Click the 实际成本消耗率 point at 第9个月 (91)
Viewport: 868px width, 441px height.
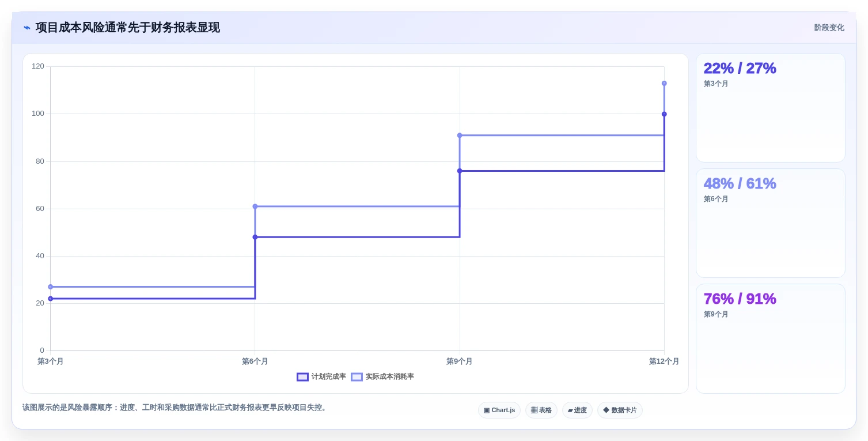pos(460,135)
